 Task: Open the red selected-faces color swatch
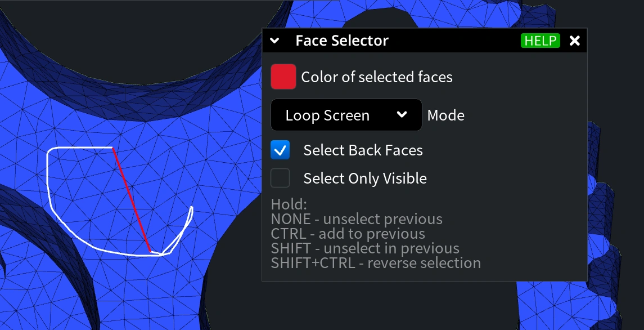(x=283, y=77)
